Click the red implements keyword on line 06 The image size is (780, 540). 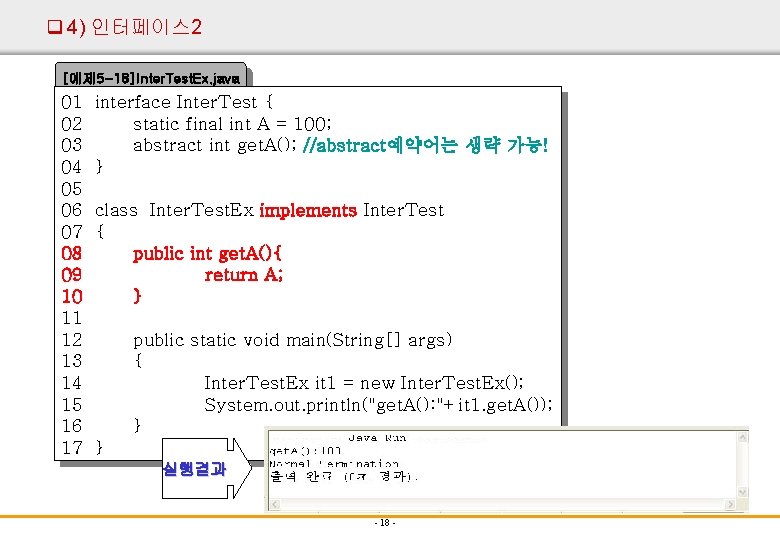tap(308, 211)
